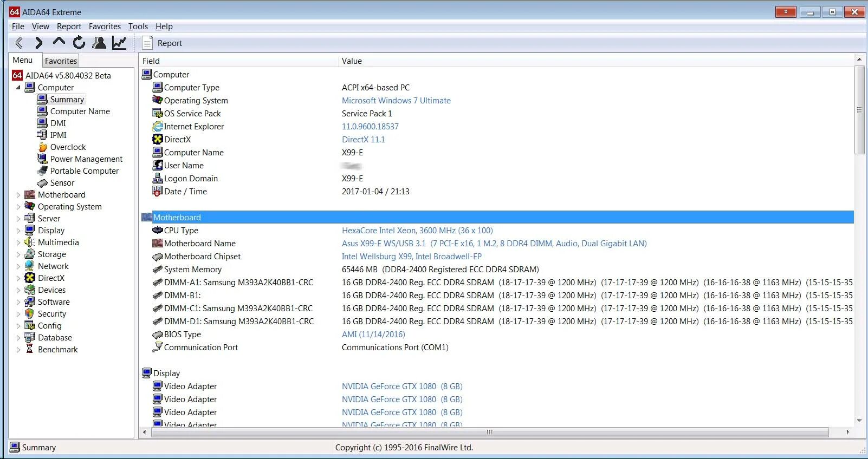868x459 pixels.
Task: Expand the Operating System tree node
Action: 18,207
